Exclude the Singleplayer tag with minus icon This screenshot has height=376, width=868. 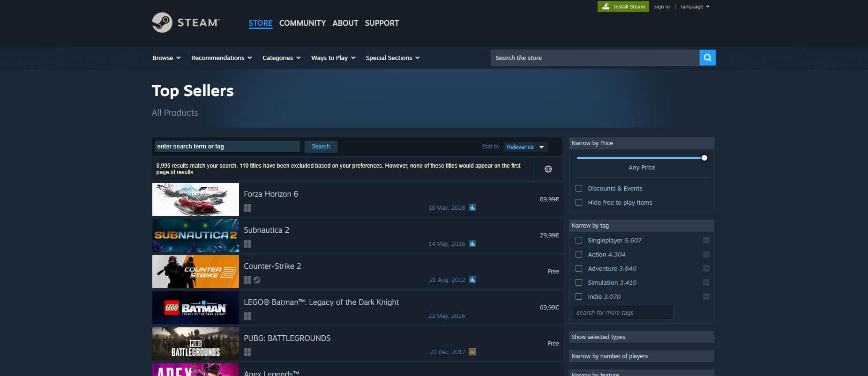(706, 240)
